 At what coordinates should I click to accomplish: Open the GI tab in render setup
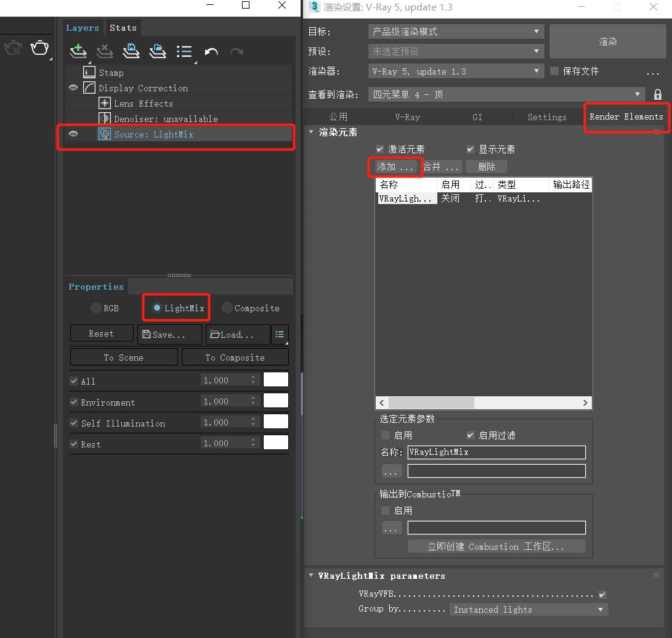(477, 117)
